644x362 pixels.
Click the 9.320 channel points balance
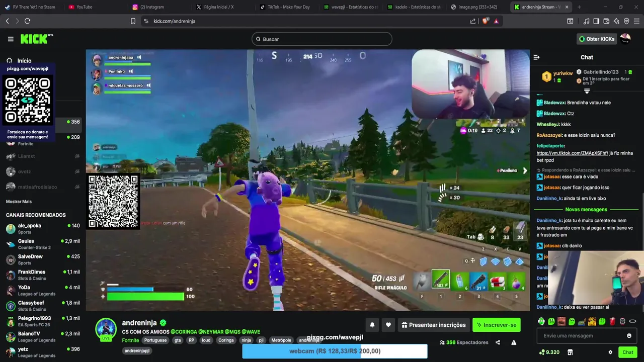coord(549,352)
